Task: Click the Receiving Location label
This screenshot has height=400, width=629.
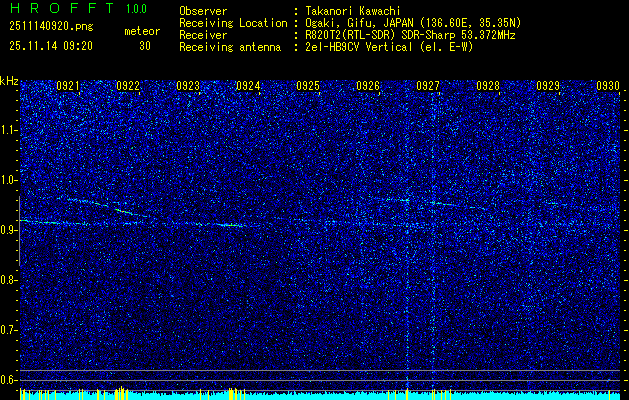Action: point(233,23)
